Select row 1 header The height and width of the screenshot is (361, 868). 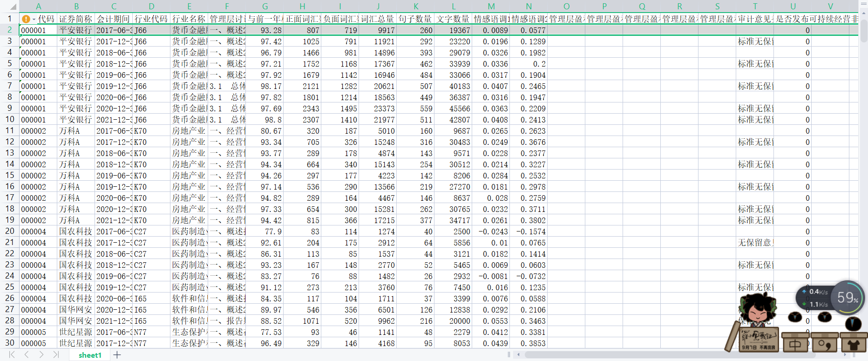9,19
